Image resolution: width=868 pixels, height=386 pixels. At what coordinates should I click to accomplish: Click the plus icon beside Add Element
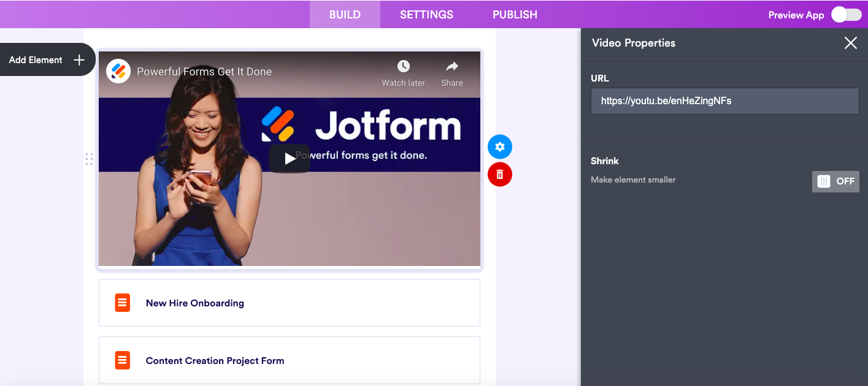coord(79,60)
